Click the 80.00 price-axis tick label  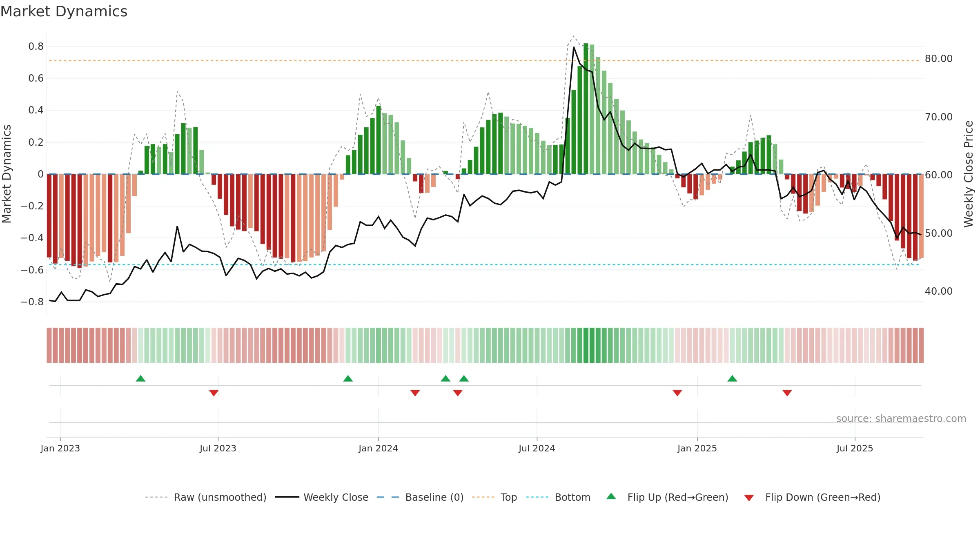pos(939,59)
